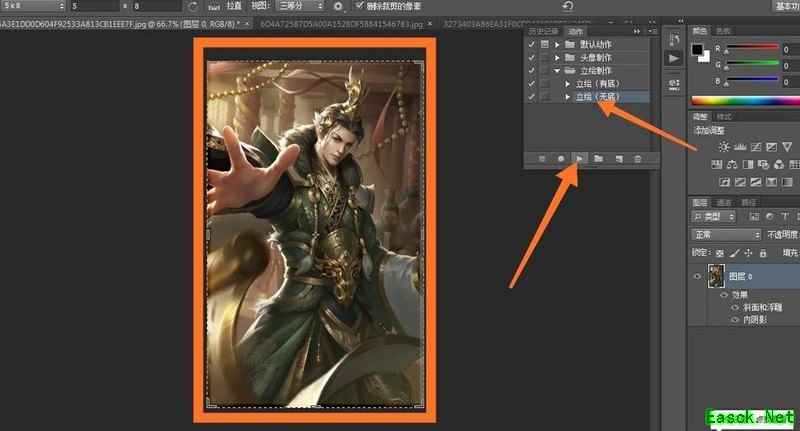The height and width of the screenshot is (431, 800).
Task: Open the 三等分 view overlay dropdown
Action: coord(301,6)
